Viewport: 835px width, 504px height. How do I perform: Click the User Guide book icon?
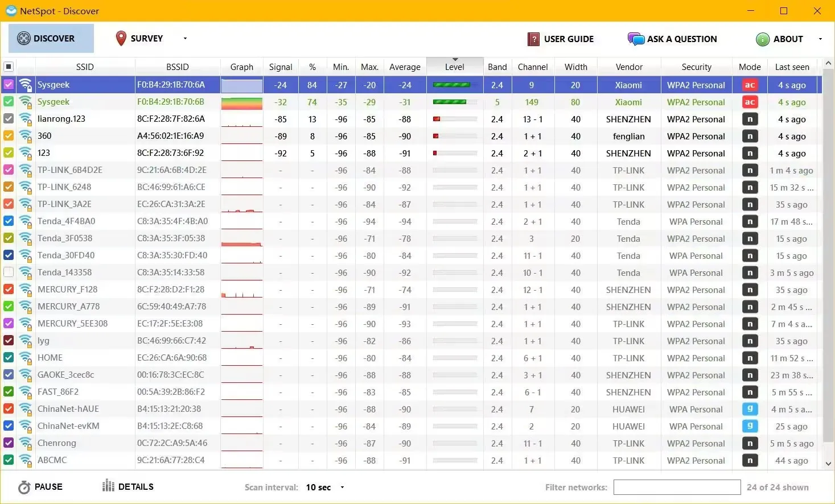pos(533,39)
